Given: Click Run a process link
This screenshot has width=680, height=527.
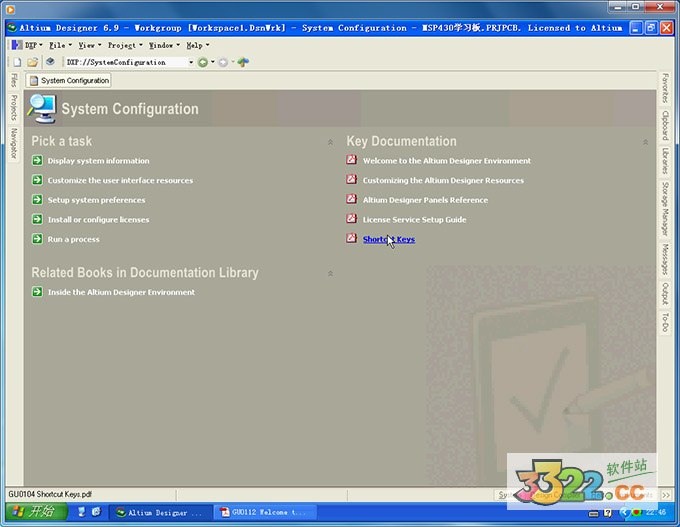Looking at the screenshot, I should click(x=73, y=239).
